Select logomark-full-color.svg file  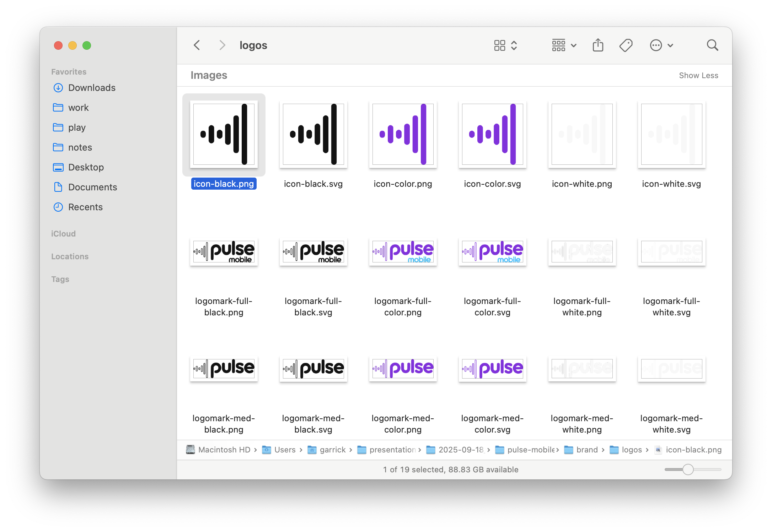492,251
